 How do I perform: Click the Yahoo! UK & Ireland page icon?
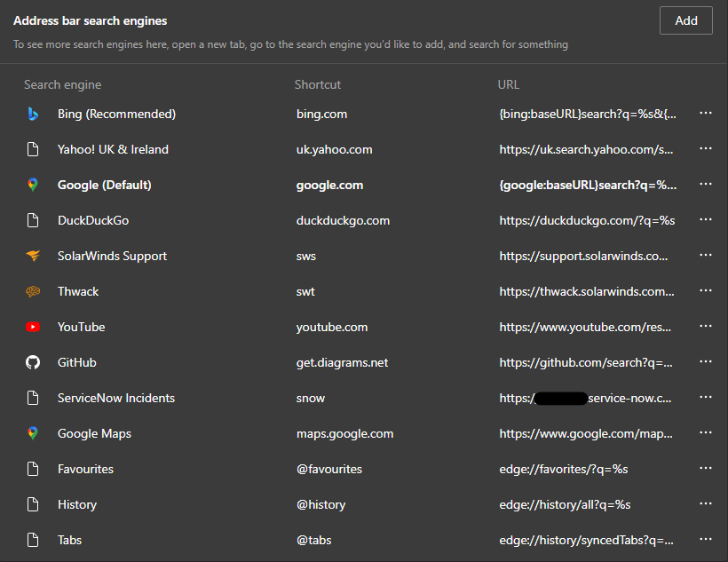33,149
